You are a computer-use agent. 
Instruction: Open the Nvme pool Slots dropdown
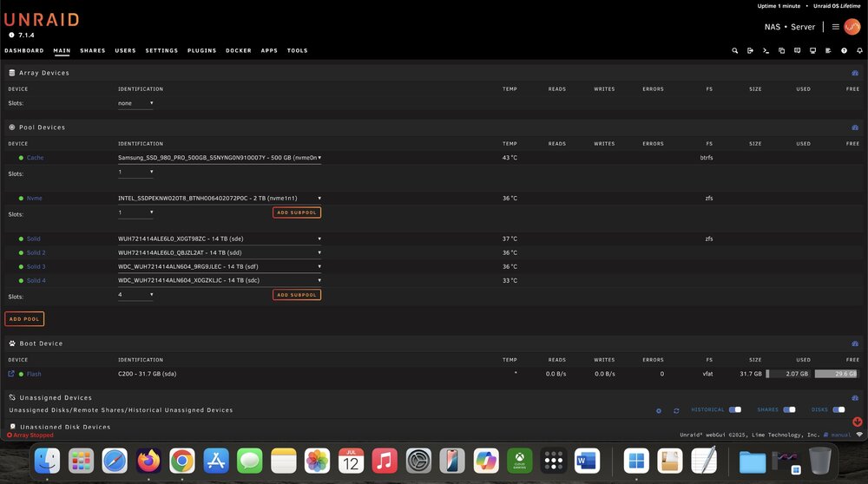coord(135,213)
